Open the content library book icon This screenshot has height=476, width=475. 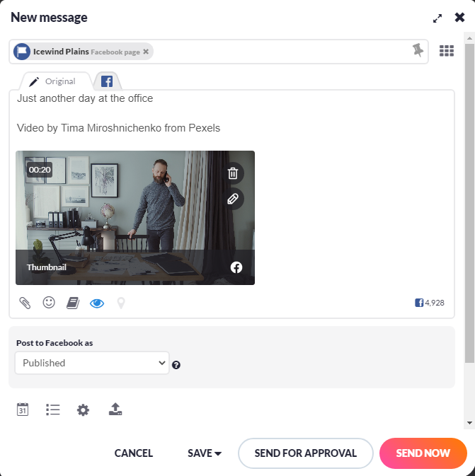[73, 303]
